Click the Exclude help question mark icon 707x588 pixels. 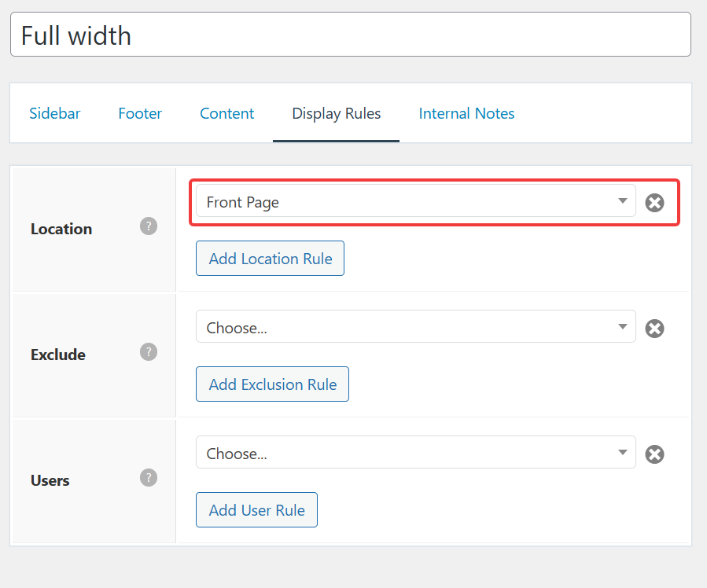(x=149, y=352)
